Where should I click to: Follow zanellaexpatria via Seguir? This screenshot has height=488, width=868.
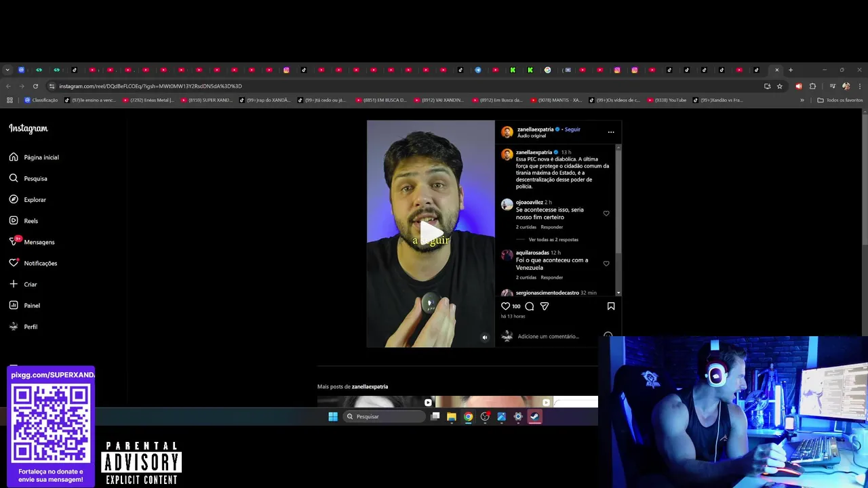coord(572,129)
